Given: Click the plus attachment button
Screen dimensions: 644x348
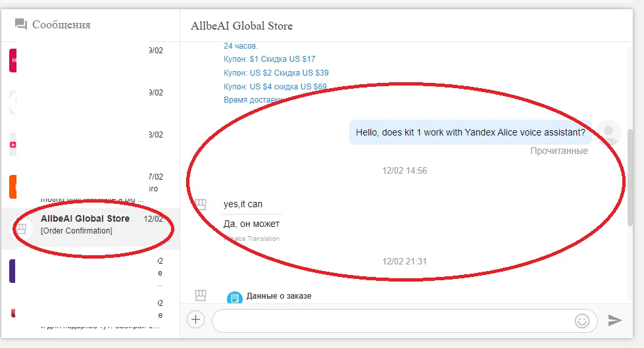Looking at the screenshot, I should click(196, 319).
